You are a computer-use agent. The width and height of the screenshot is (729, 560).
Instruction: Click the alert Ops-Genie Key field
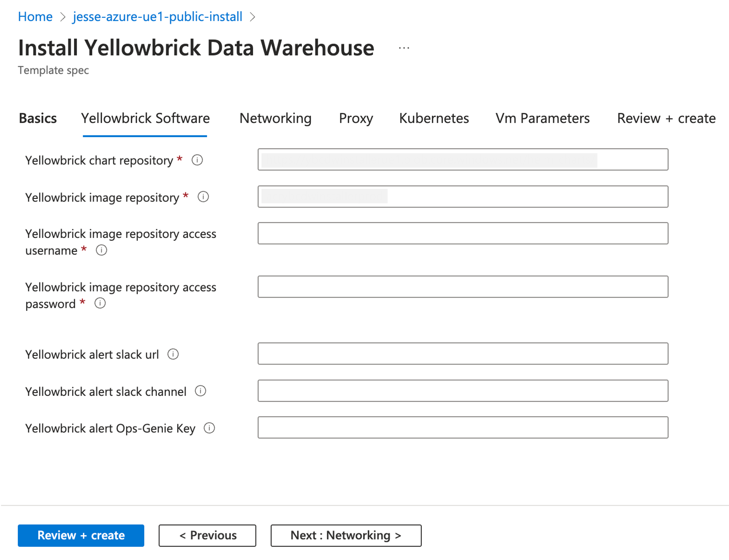pyautogui.click(x=463, y=427)
